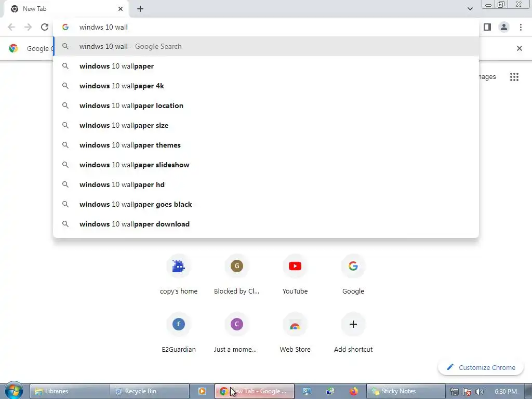Click the Firefox taskbar icon

coord(353,391)
